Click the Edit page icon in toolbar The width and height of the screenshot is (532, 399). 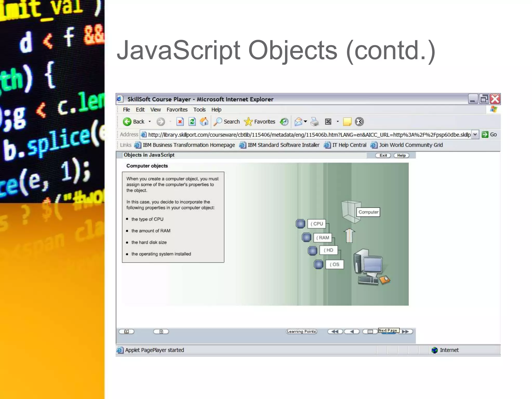(328, 122)
